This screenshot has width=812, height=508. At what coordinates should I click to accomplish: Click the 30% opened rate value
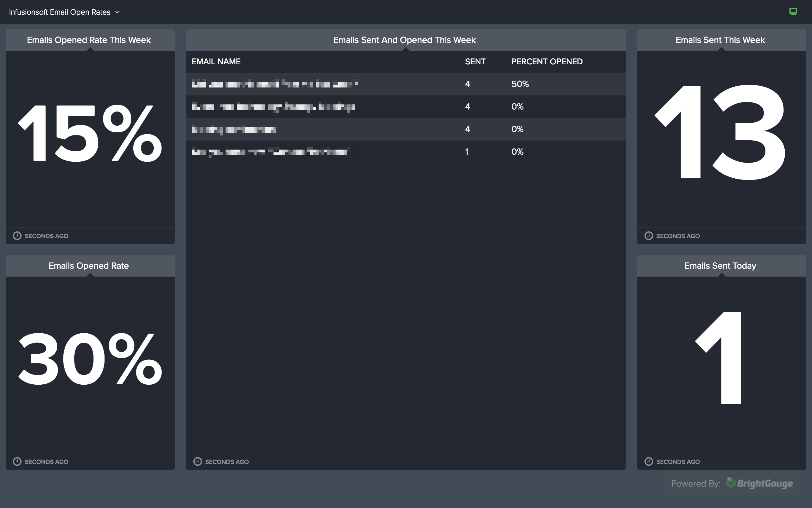[90, 358]
